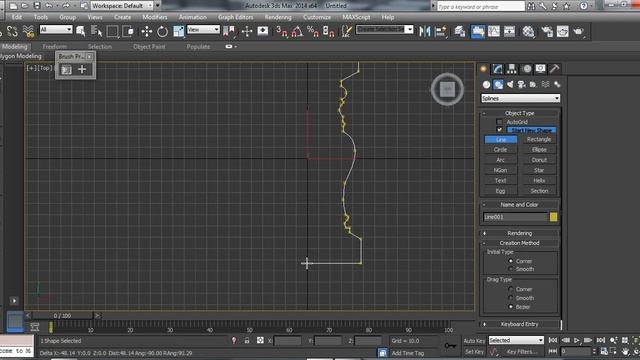The height and width of the screenshot is (360, 640).
Task: Select Initial Type Smooth radio button
Action: click(510, 269)
